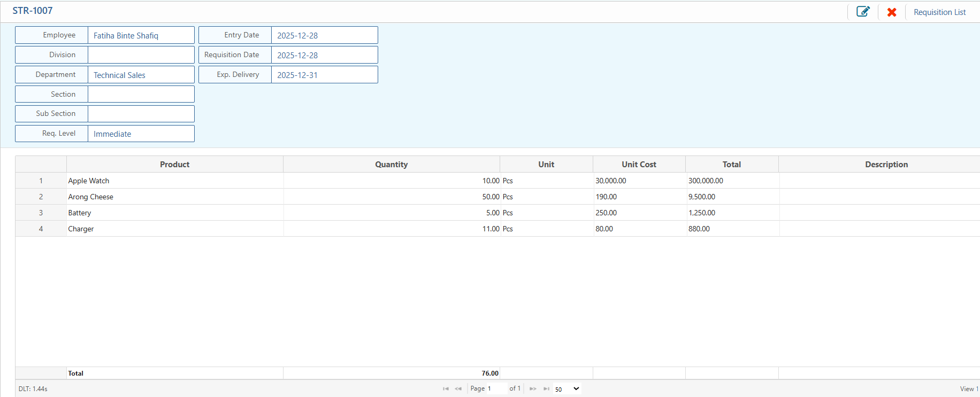Viewport: 980px width, 397px height.
Task: Go to next page of grid
Action: coord(533,388)
